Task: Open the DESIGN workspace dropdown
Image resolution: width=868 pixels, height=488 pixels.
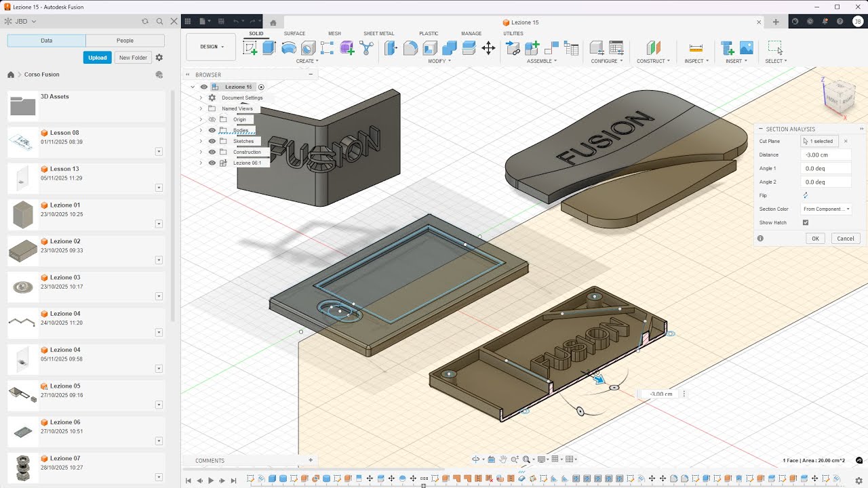Action: tap(211, 47)
